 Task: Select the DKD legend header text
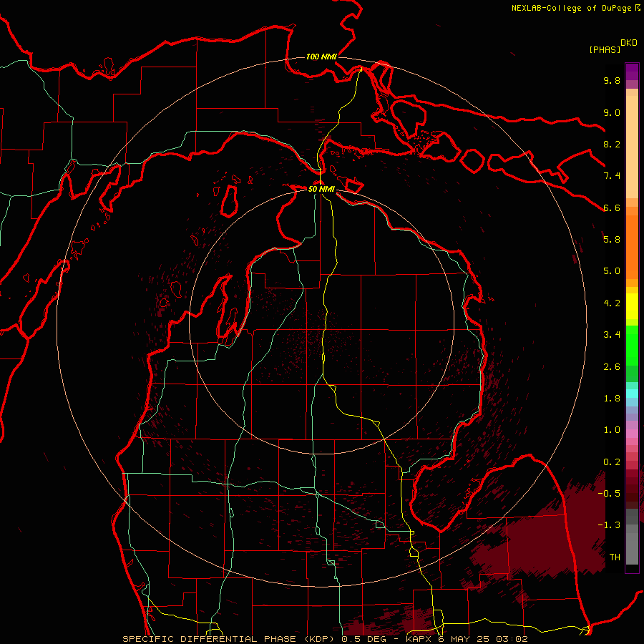click(629, 43)
